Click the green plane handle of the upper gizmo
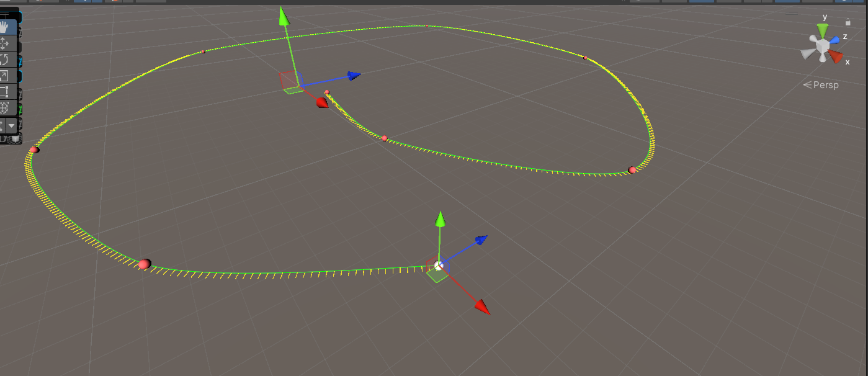The image size is (868, 376). (x=292, y=90)
